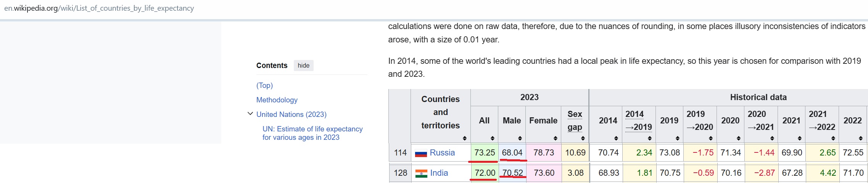Sort by 2023 Female column arrows

556,138
